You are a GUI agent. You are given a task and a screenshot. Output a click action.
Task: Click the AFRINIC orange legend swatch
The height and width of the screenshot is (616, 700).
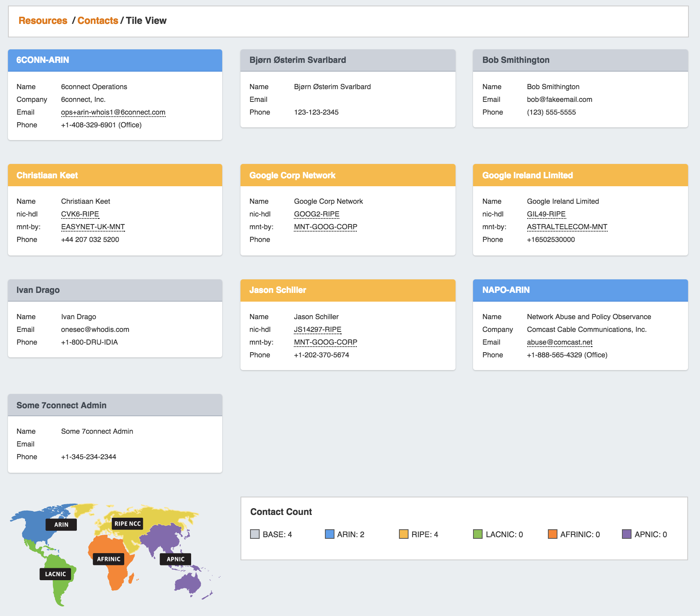click(x=552, y=534)
